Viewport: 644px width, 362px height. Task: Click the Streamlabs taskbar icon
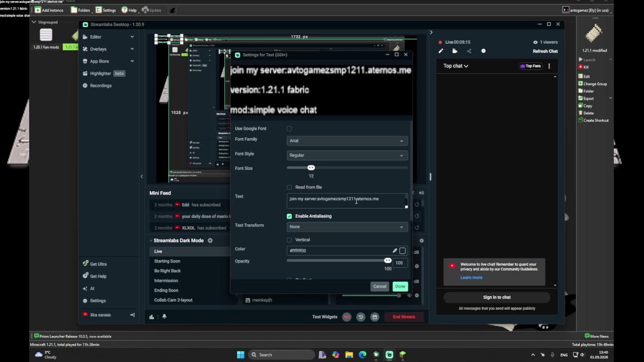pyautogui.click(x=389, y=354)
